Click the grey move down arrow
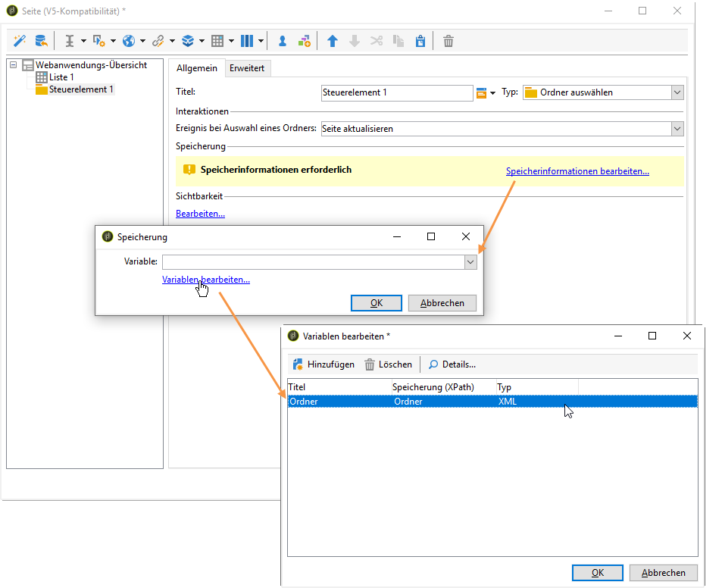Screen dimensions: 722x588 coord(354,41)
